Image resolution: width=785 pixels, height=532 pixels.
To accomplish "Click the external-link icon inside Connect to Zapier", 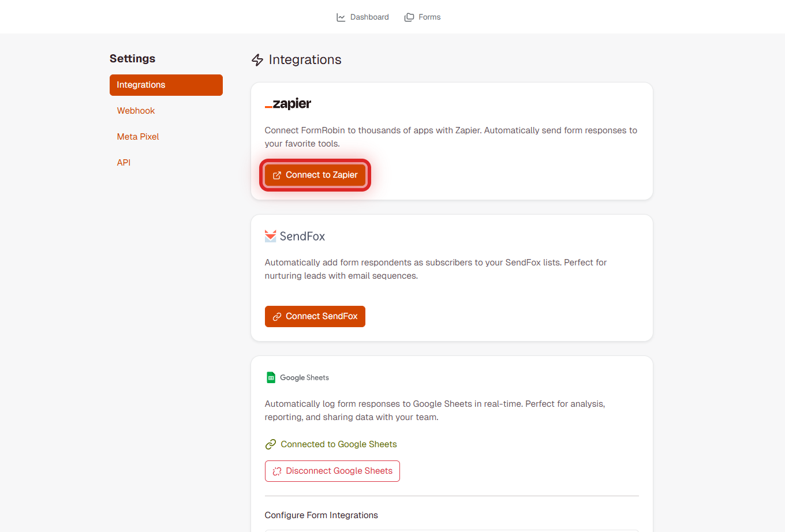I will (x=278, y=174).
